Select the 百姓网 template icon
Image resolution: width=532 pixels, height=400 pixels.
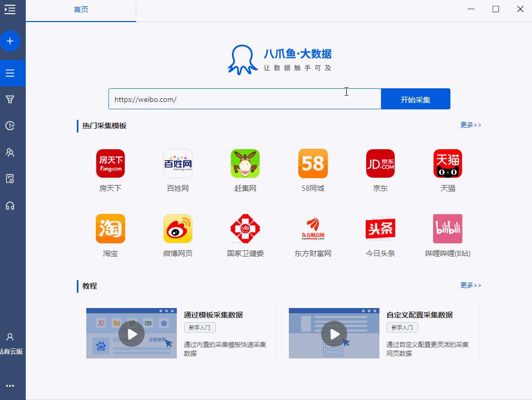[178, 163]
